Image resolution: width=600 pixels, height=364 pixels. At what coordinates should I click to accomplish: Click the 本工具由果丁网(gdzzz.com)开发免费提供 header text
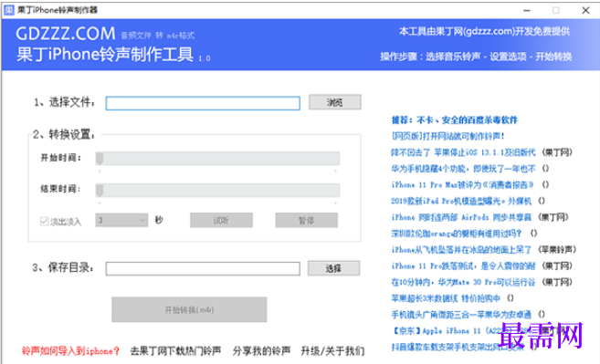484,31
